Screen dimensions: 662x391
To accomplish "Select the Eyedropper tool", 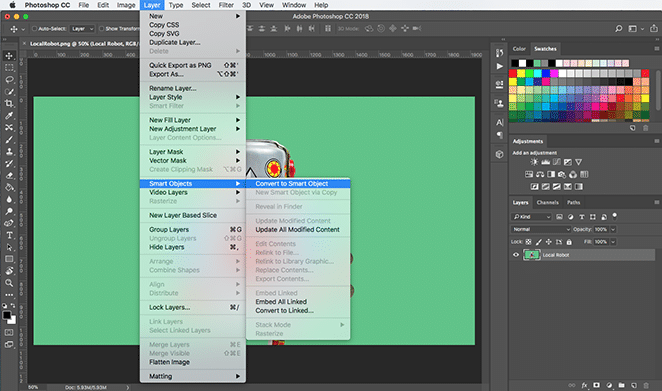I will 9,115.
